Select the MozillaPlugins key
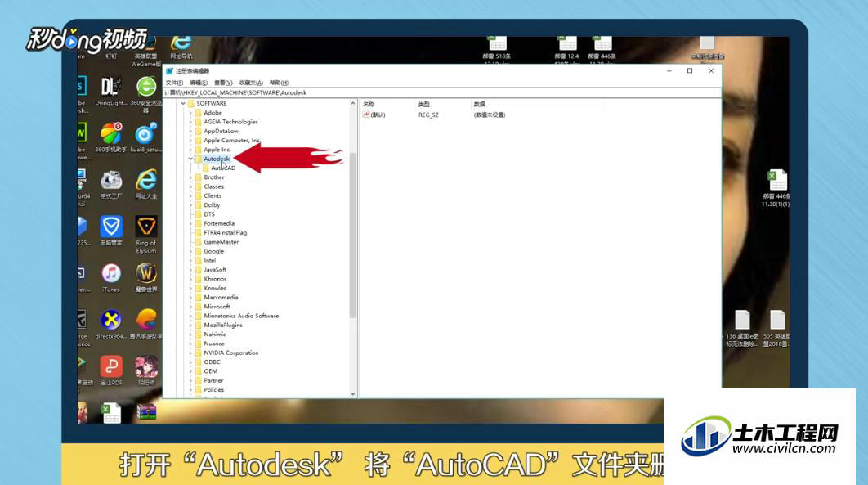This screenshot has height=485, width=868. tap(223, 325)
